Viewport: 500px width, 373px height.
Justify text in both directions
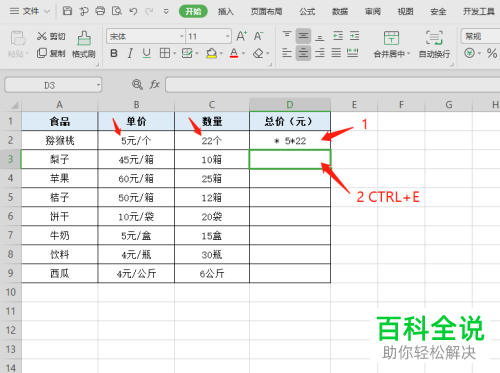click(x=336, y=53)
